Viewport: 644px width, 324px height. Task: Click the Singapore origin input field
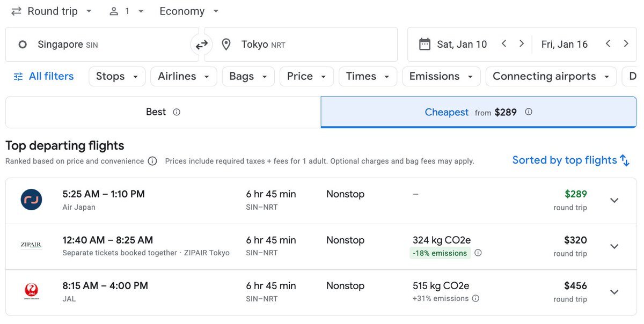[x=102, y=45]
